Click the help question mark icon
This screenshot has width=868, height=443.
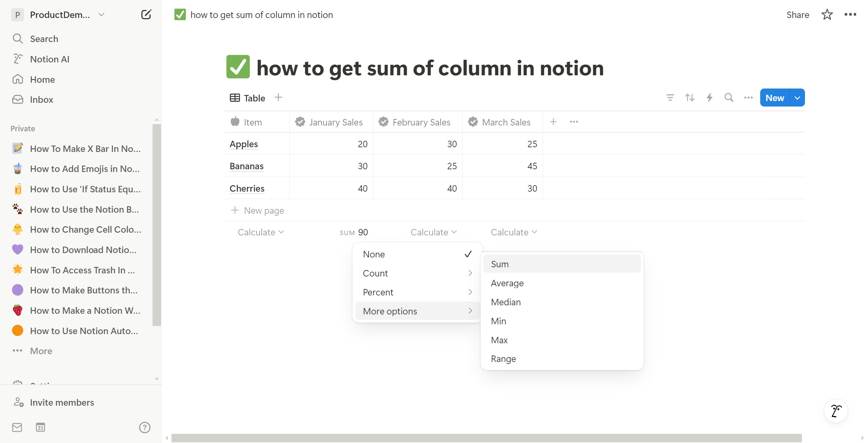click(x=145, y=427)
